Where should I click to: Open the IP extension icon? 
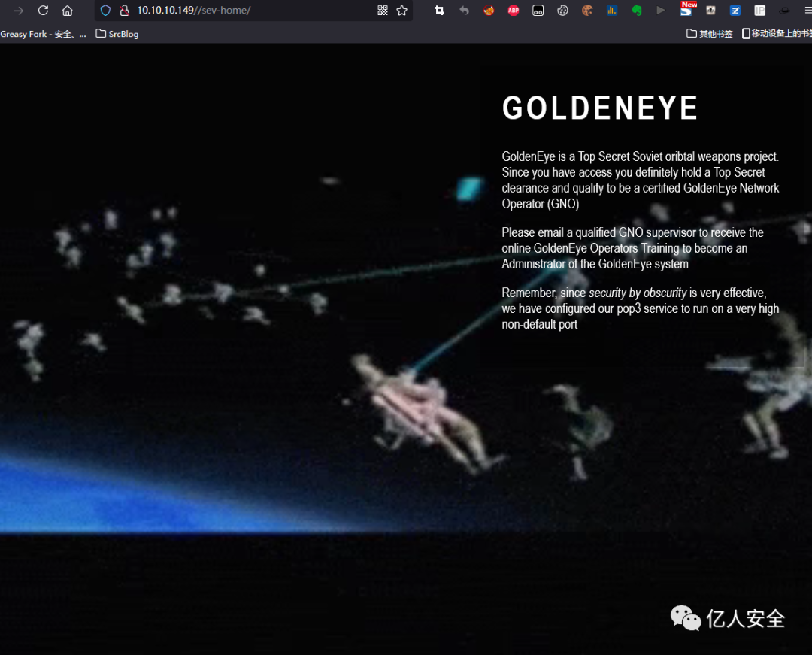click(759, 11)
